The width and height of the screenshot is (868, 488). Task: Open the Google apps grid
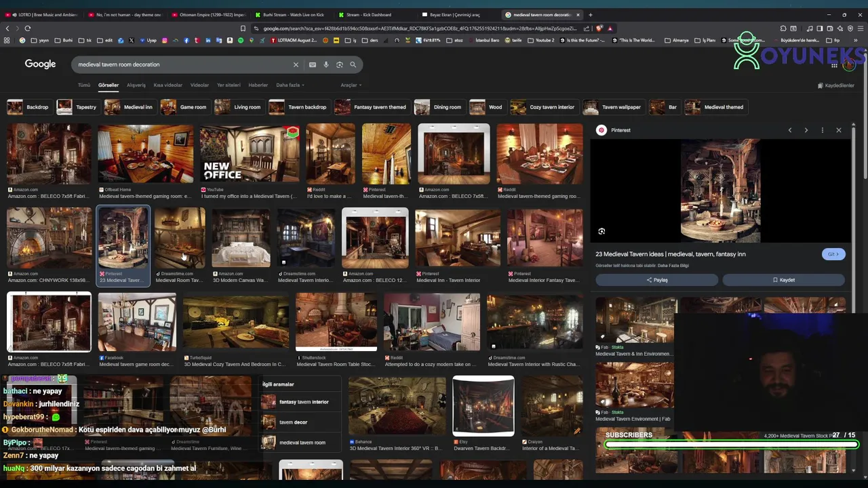(x=834, y=65)
